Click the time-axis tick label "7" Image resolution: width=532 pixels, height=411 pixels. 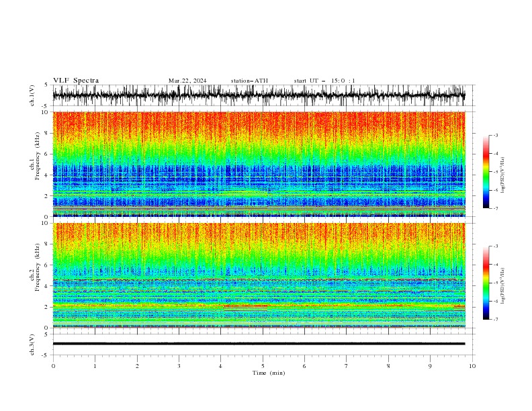coord(347,366)
